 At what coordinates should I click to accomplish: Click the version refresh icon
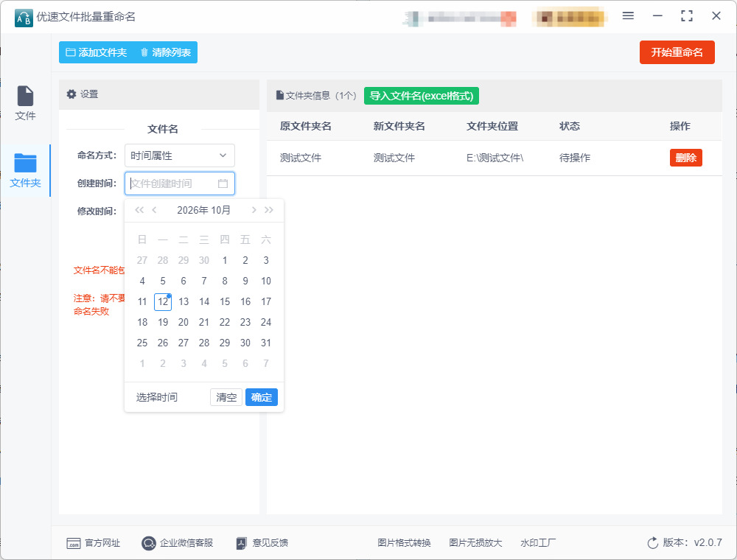pyautogui.click(x=653, y=543)
